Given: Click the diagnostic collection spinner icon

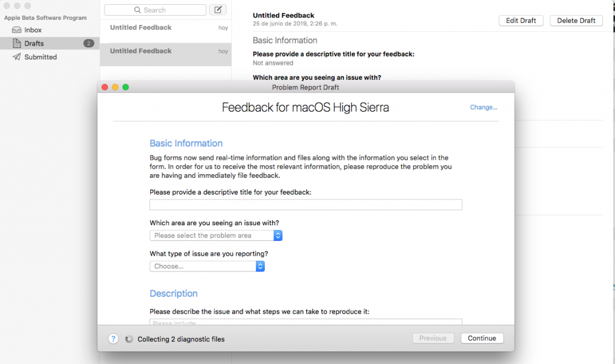Looking at the screenshot, I should click(x=129, y=339).
